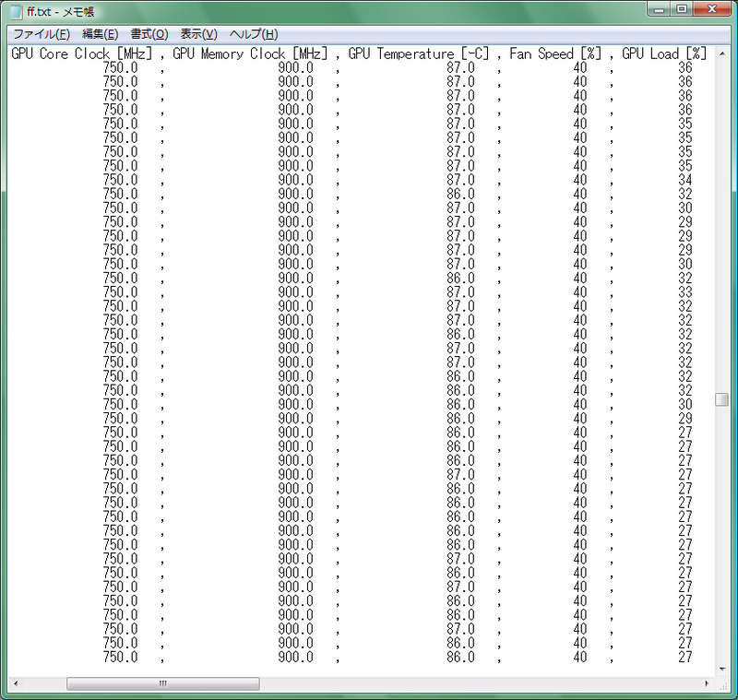This screenshot has height=700, width=738.
Task: Click the Notepad icon in the title bar
Action: click(15, 11)
